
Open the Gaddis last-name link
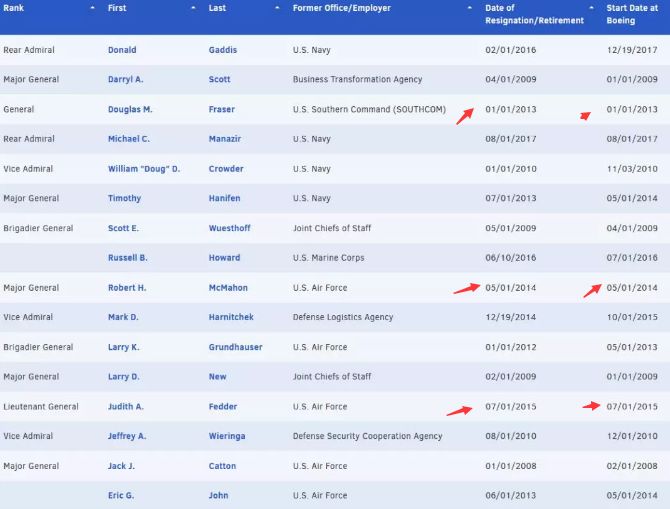pos(223,50)
